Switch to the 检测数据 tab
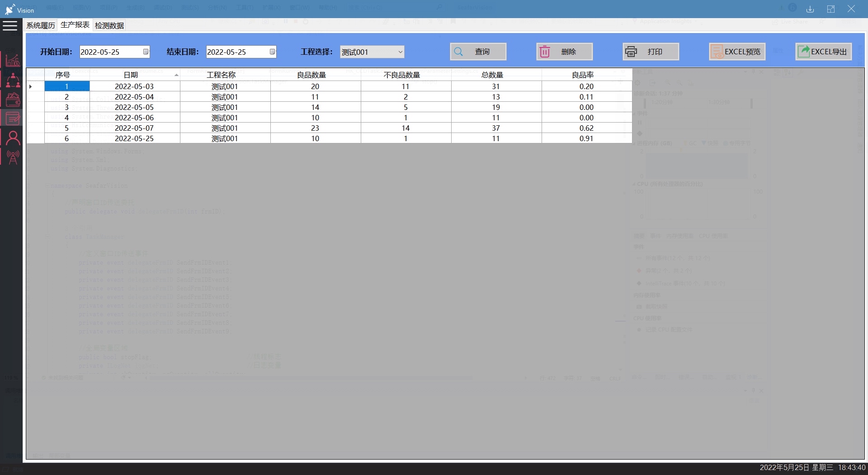The width and height of the screenshot is (868, 475). pos(109,25)
